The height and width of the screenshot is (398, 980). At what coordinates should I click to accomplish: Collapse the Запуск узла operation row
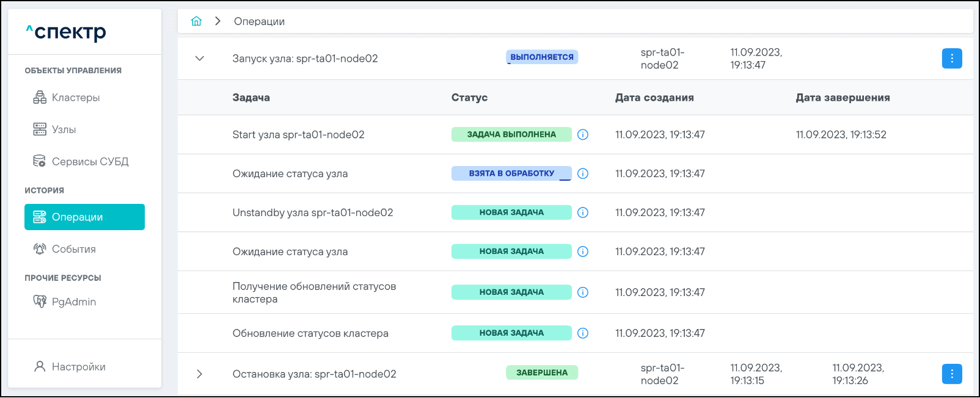199,59
